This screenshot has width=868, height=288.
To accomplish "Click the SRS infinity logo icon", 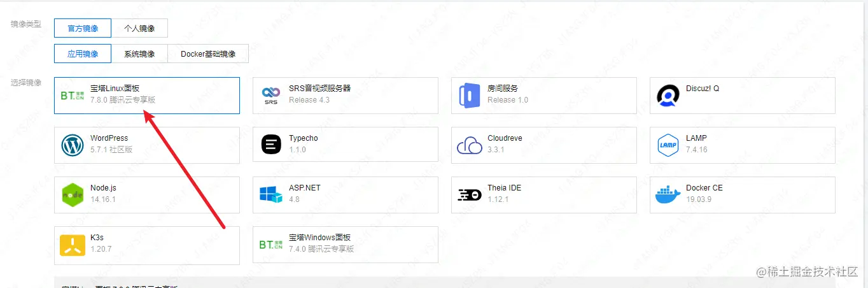I will pos(271,96).
